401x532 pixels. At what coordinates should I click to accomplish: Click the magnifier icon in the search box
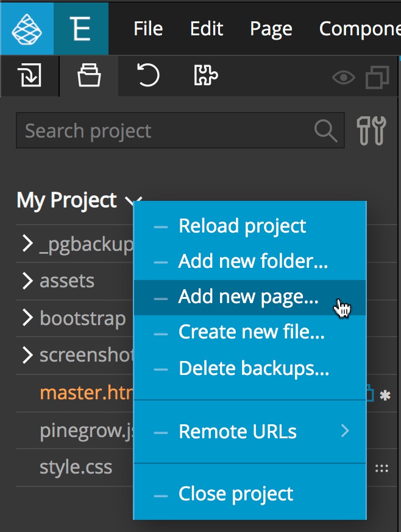click(325, 131)
